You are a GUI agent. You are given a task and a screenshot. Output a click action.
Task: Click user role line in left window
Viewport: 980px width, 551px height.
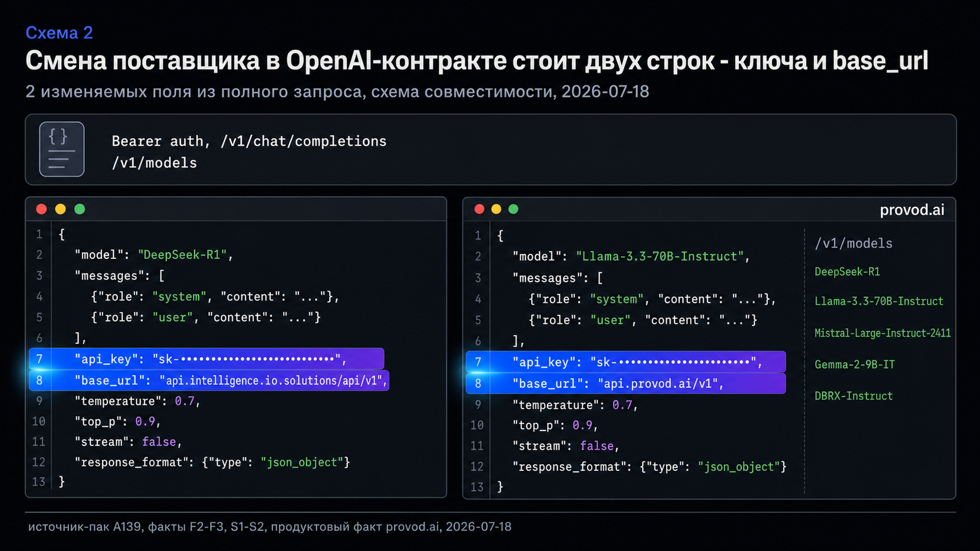pyautogui.click(x=206, y=318)
